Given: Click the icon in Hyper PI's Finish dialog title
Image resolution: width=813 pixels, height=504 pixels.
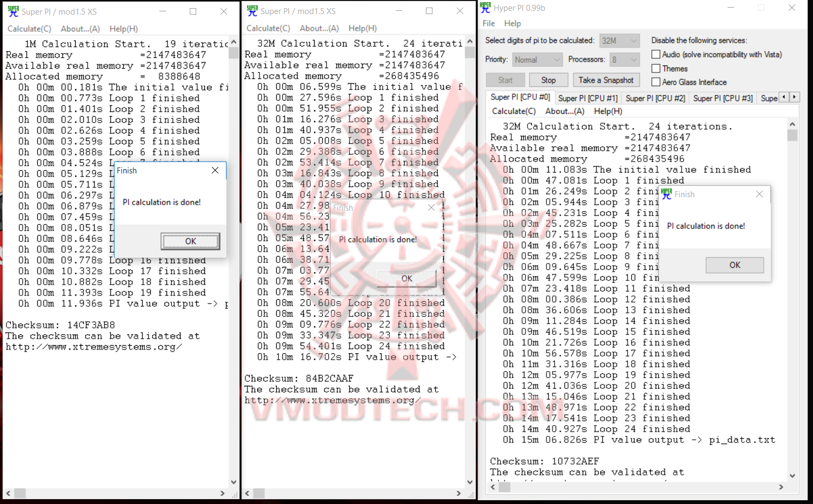Looking at the screenshot, I should tap(667, 194).
